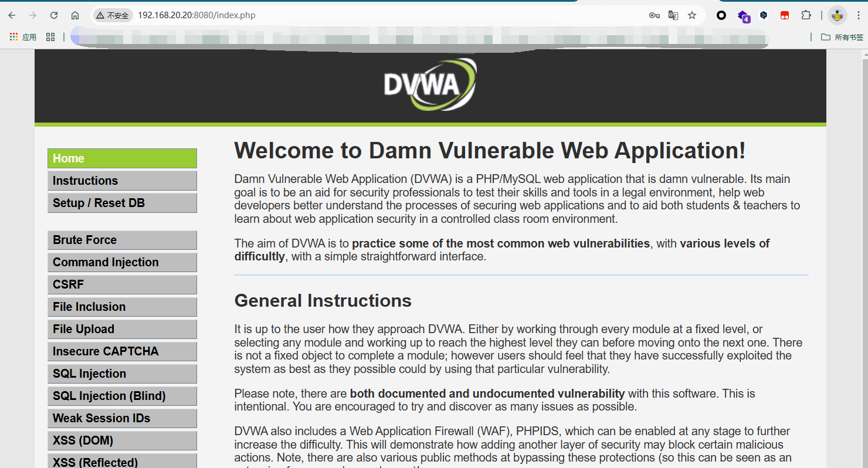The height and width of the screenshot is (468, 868).
Task: Translate this page using the translate icon
Action: (673, 15)
